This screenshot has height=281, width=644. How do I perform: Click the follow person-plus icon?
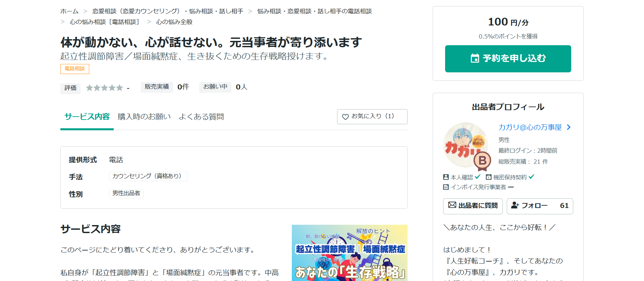(515, 205)
